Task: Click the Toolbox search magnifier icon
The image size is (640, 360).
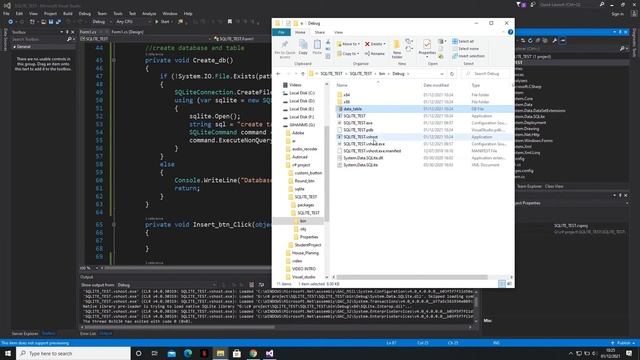Action: (x=69, y=39)
